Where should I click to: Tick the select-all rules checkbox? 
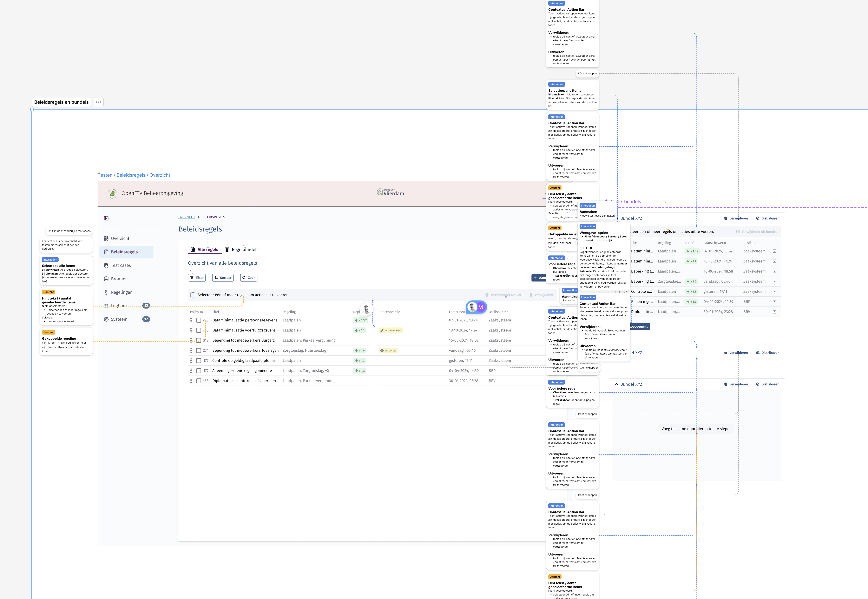193,295
